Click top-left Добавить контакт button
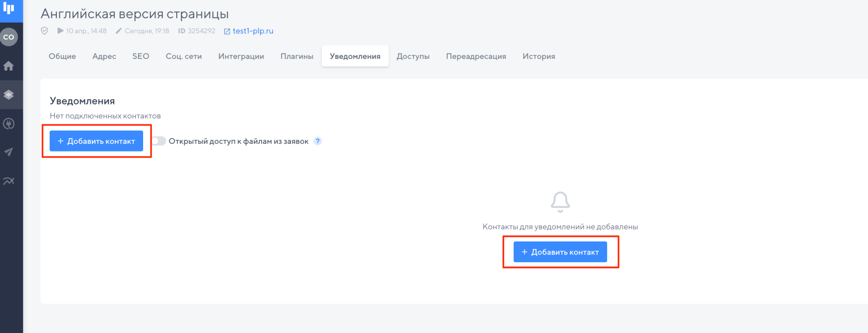This screenshot has width=868, height=333. pyautogui.click(x=96, y=141)
